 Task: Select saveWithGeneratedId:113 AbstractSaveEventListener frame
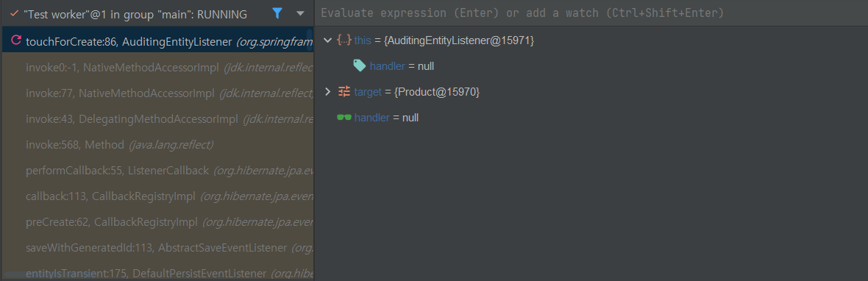tap(157, 248)
